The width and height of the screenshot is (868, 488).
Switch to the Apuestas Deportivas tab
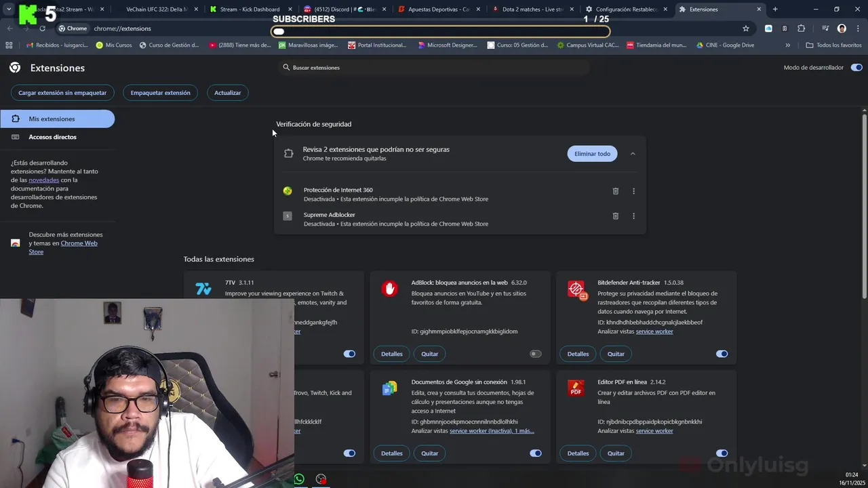click(439, 9)
